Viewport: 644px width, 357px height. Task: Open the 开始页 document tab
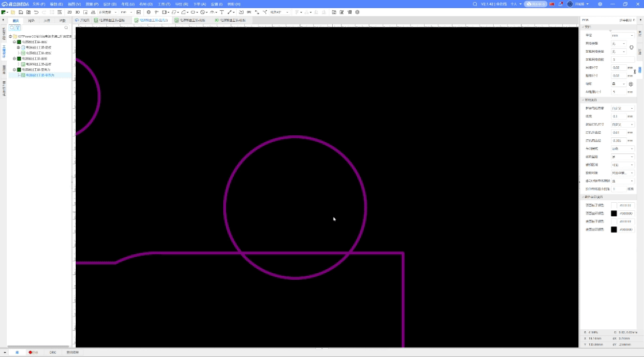[x=83, y=21]
